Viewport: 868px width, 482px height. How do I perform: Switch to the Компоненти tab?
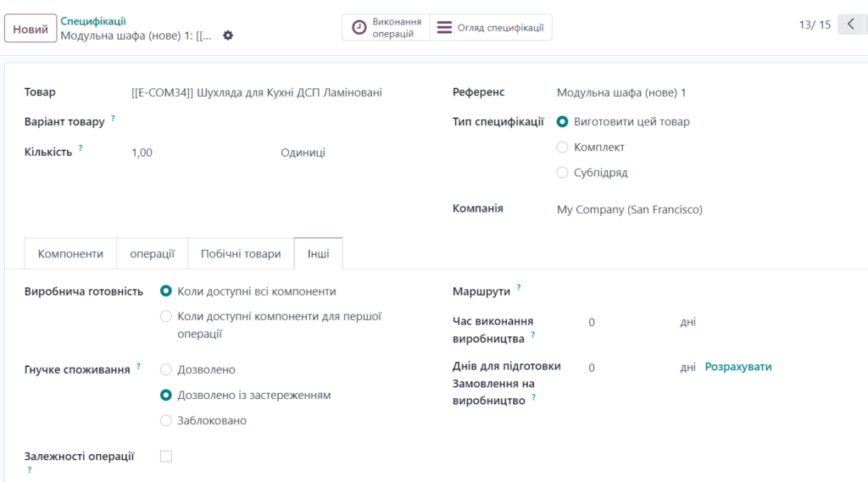[x=70, y=253]
